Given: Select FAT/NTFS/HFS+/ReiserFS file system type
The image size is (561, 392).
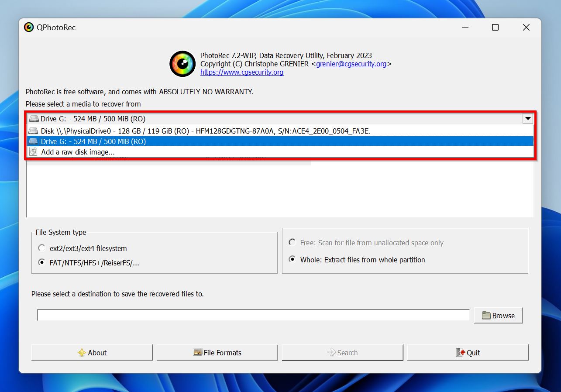Looking at the screenshot, I should click(41, 262).
